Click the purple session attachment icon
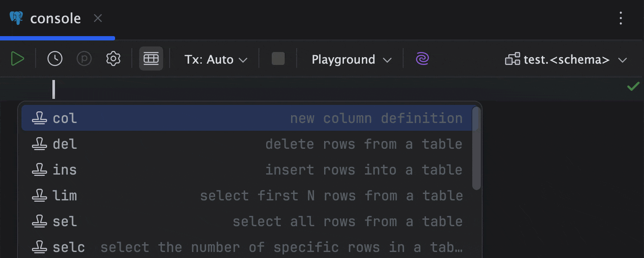 (422, 58)
